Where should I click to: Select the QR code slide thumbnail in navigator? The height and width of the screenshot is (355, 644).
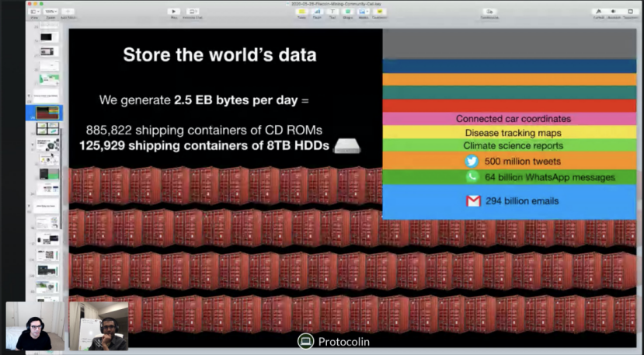(47, 255)
